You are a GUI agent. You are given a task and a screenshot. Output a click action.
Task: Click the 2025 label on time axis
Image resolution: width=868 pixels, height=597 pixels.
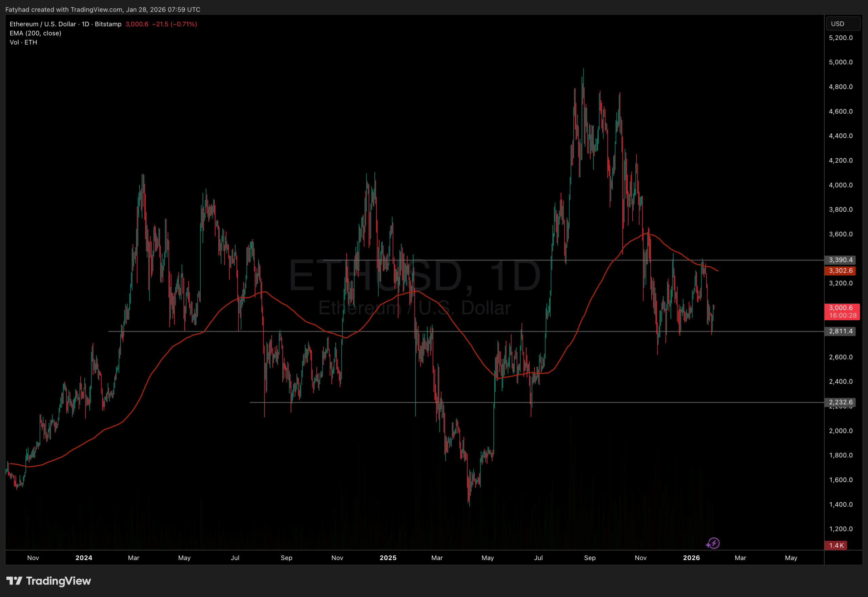(388, 558)
